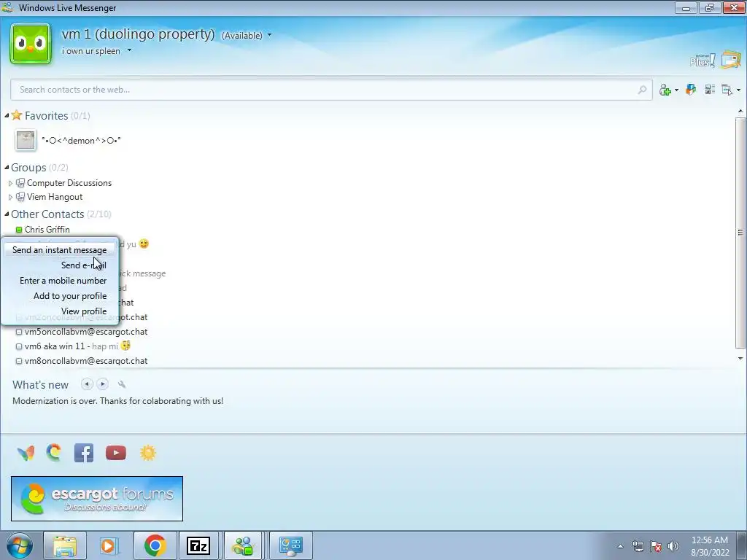Expand the Viem Hangout group
This screenshot has width=747, height=560.
[x=10, y=197]
